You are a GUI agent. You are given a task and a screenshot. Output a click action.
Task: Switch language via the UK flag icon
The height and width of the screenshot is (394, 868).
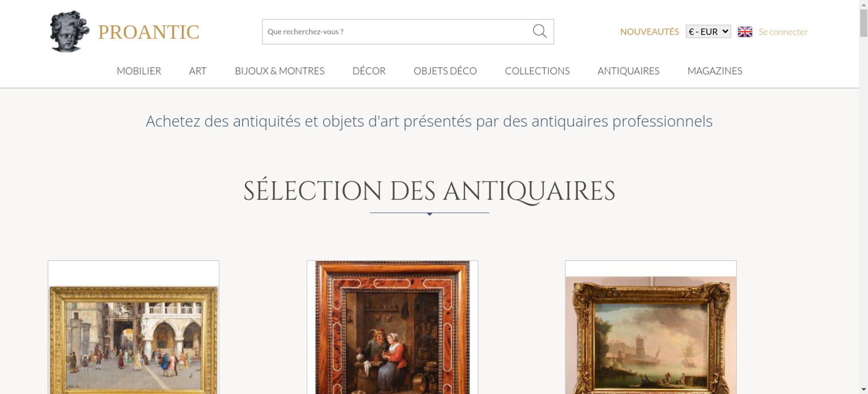[745, 32]
